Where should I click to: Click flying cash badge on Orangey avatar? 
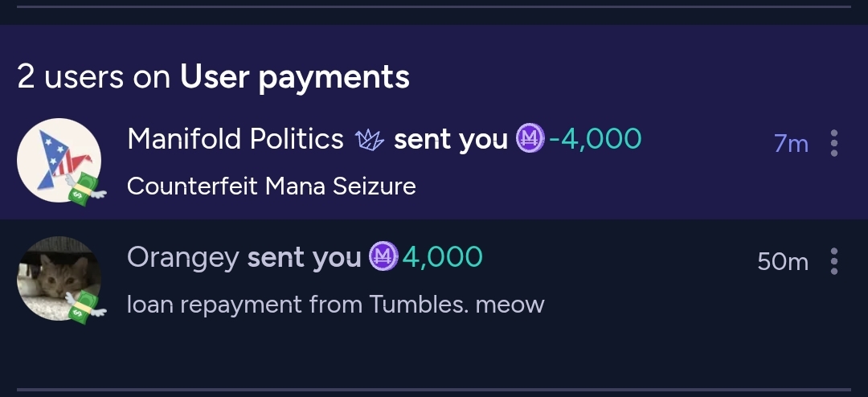tap(85, 306)
